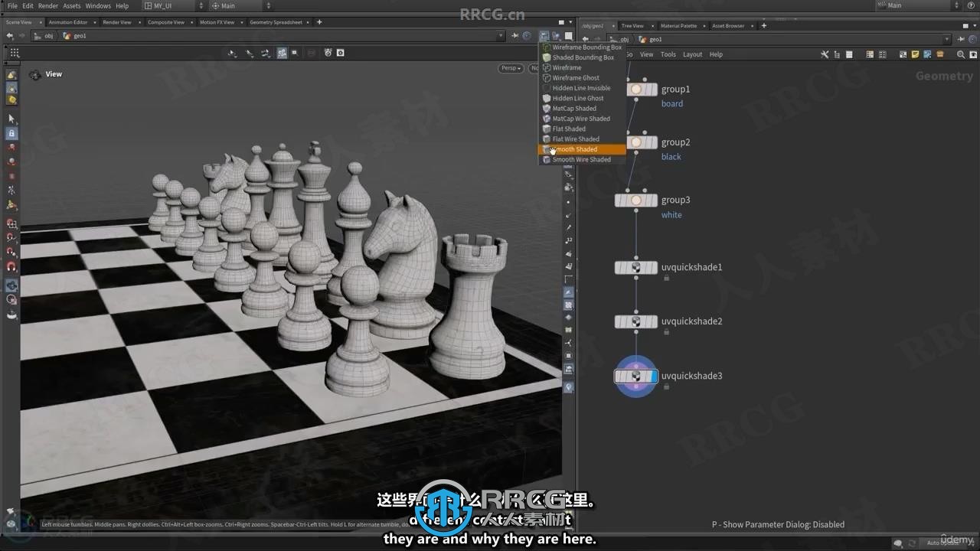The height and width of the screenshot is (551, 980).
Task: Click the network search magnifier icon
Action: pyautogui.click(x=962, y=54)
